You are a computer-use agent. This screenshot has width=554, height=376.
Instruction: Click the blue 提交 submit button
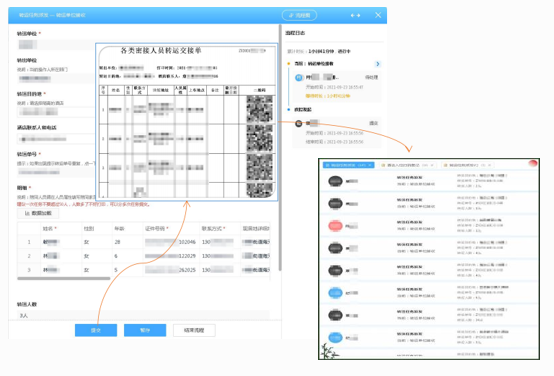(96, 330)
